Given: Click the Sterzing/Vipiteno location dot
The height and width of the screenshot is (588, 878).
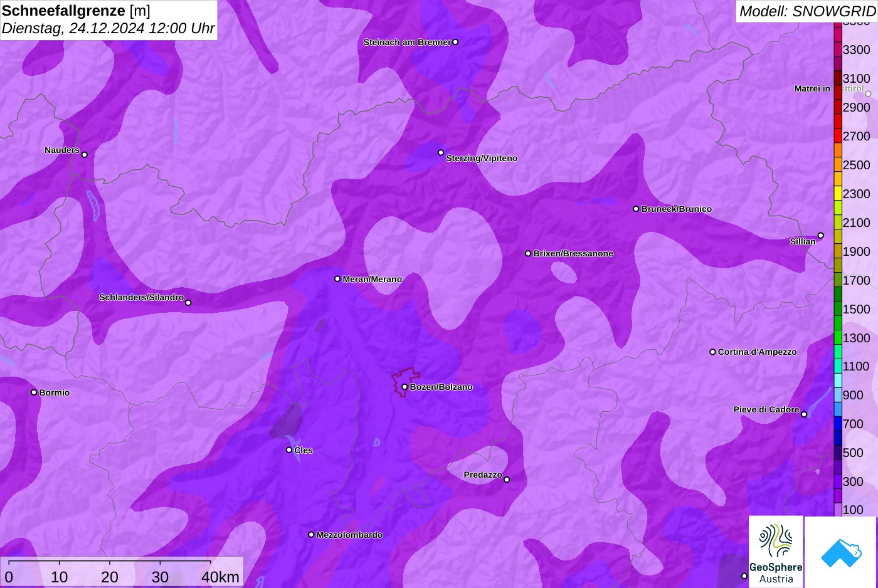Looking at the screenshot, I should (x=441, y=152).
